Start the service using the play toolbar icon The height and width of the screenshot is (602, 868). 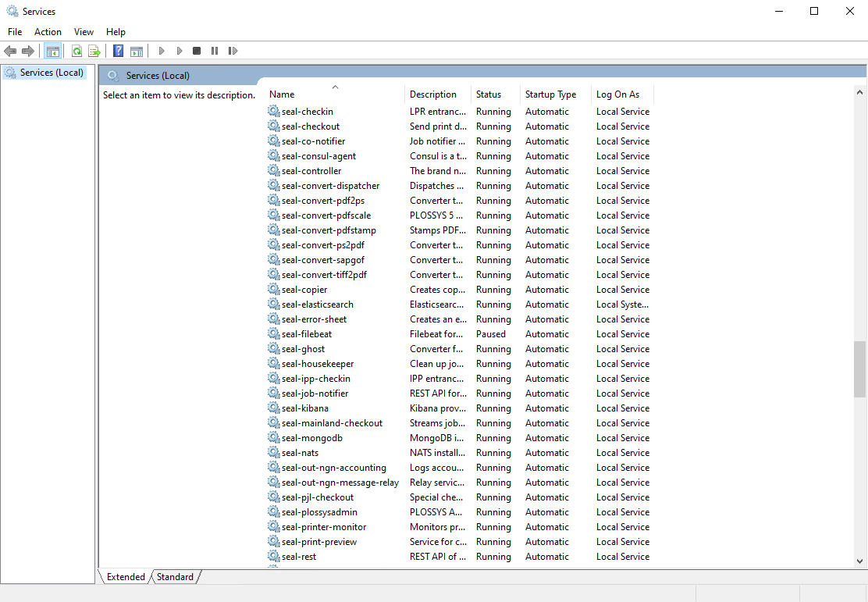[x=162, y=50]
